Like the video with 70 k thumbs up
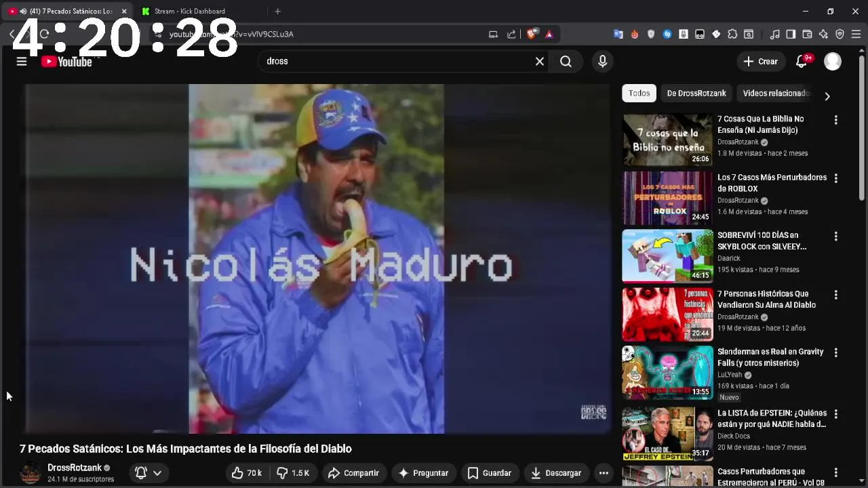The image size is (868, 488). [x=247, y=473]
